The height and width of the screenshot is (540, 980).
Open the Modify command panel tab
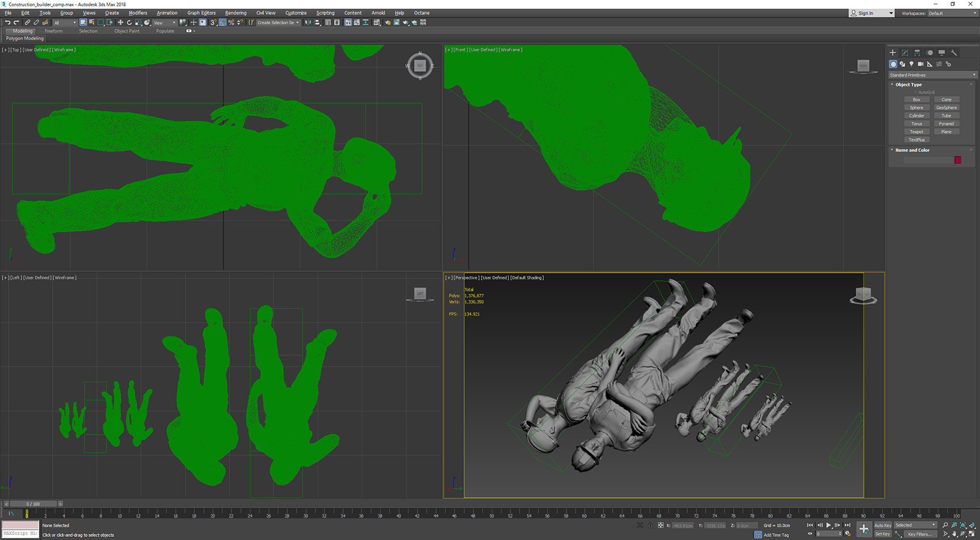[905, 53]
